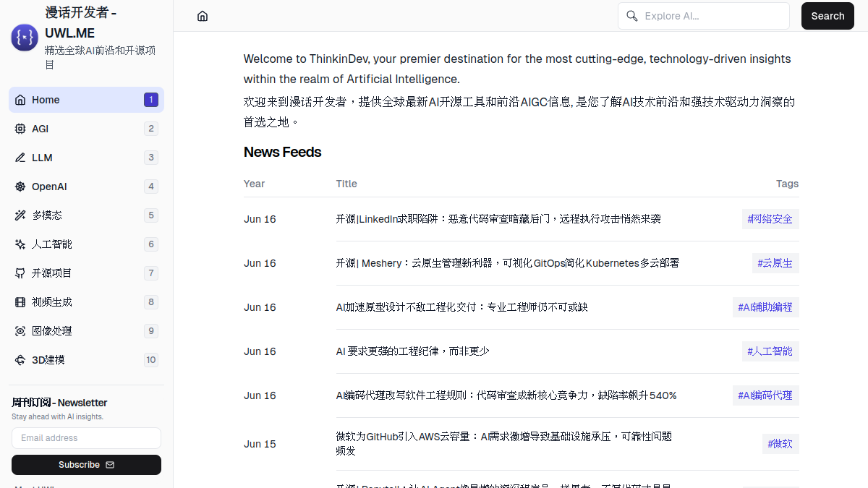Click the 图像处理 scan icon

pyautogui.click(x=20, y=331)
